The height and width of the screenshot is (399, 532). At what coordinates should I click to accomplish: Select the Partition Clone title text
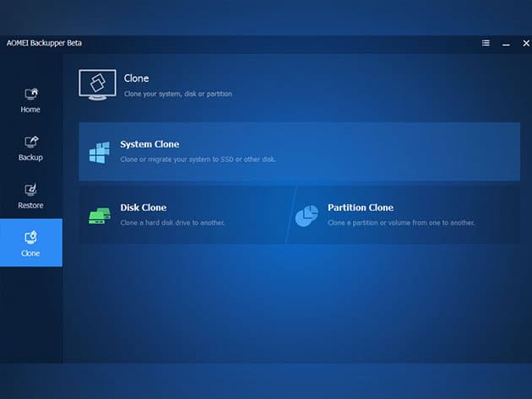361,208
